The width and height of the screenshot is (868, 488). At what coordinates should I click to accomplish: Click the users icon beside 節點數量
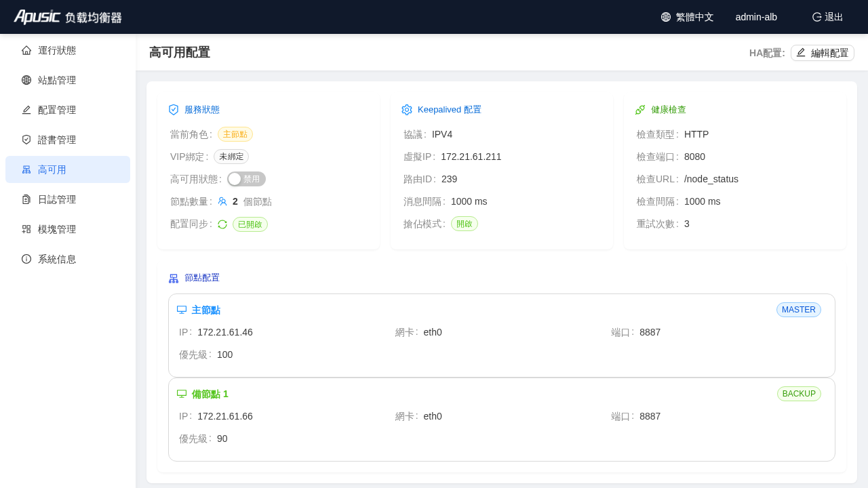tap(222, 201)
